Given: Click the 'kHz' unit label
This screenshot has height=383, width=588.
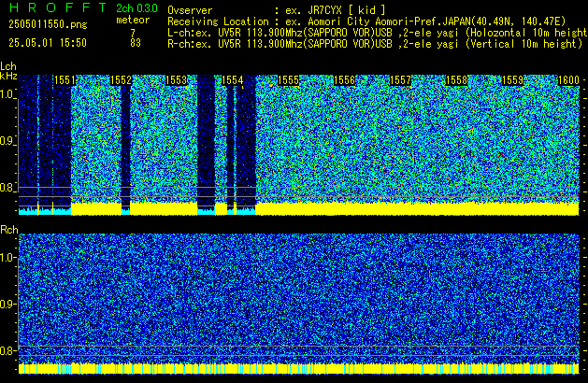Looking at the screenshot, I should (8, 76).
